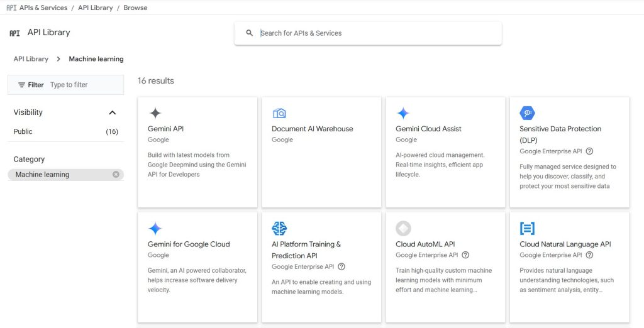Click the Gemini Cloud Assist sparkle icon

[403, 113]
